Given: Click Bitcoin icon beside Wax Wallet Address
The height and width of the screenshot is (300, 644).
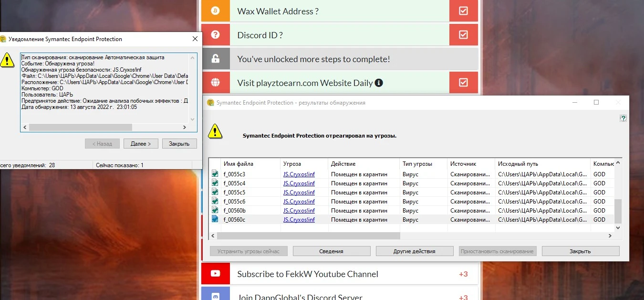Looking at the screenshot, I should pos(215,11).
